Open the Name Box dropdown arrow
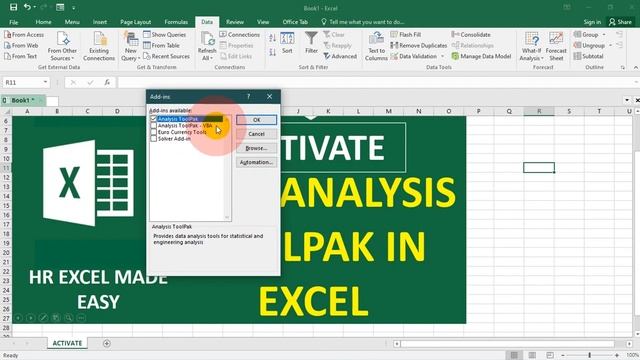This screenshot has width=640, height=360. click(x=45, y=82)
